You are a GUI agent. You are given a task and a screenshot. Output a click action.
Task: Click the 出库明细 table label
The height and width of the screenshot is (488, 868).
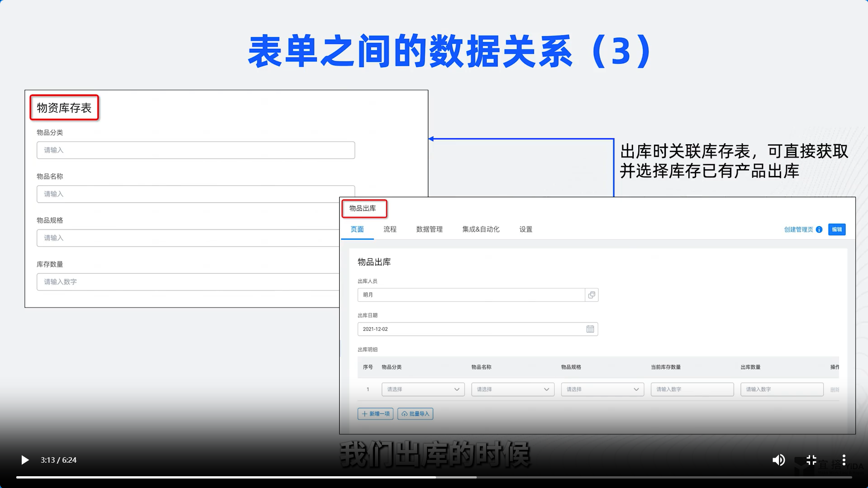(x=368, y=350)
